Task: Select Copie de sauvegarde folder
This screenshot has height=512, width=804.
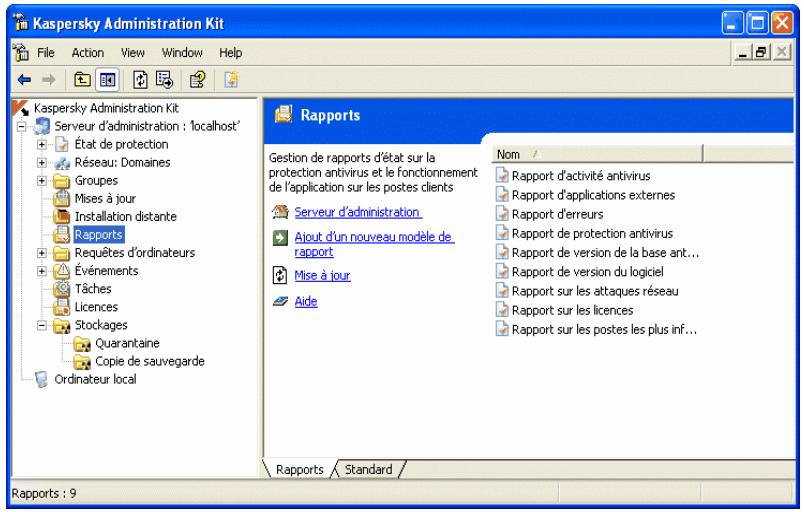Action: pyautogui.click(x=150, y=361)
